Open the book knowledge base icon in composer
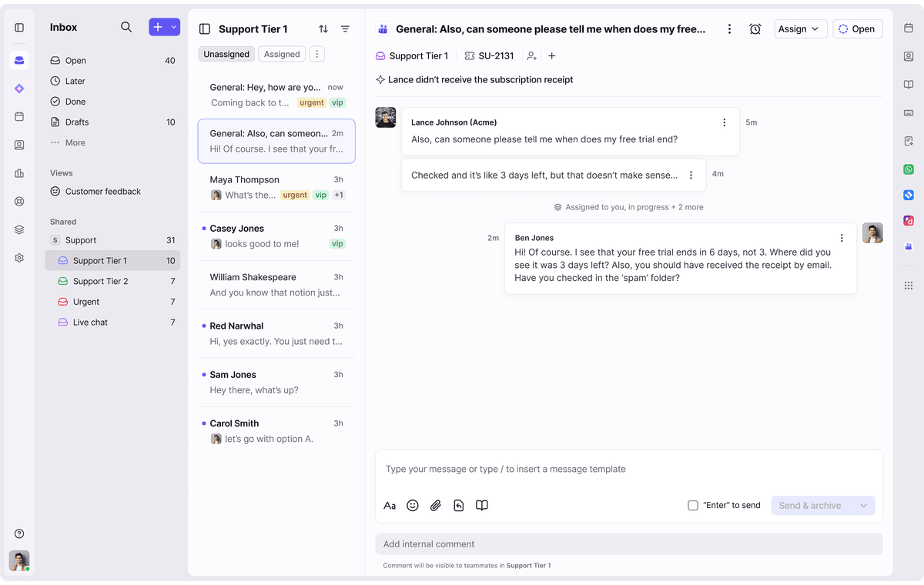924x585 pixels. pos(482,506)
